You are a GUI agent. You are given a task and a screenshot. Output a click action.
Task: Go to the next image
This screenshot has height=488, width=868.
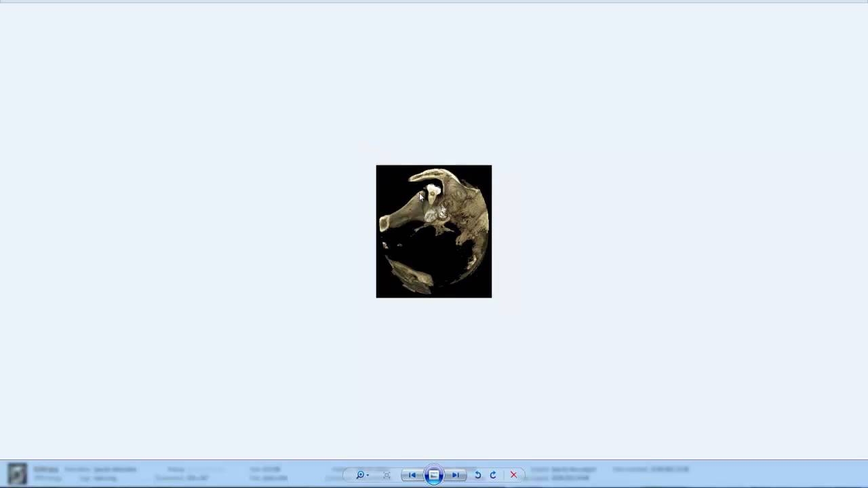tap(455, 475)
